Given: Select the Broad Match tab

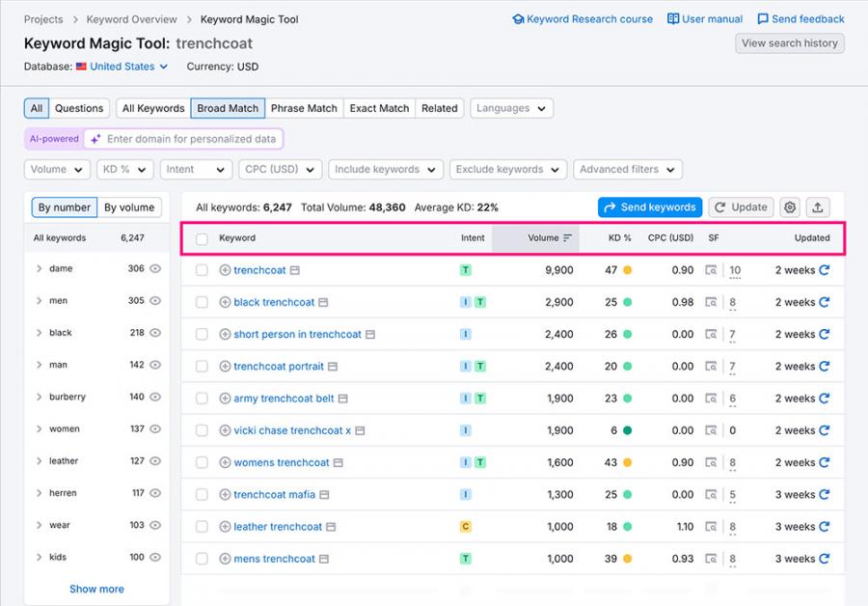Looking at the screenshot, I should coord(228,109).
